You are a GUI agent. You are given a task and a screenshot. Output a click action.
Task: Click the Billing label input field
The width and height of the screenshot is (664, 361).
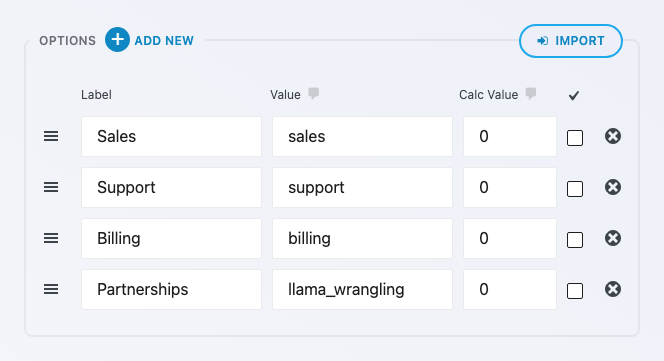click(x=172, y=239)
